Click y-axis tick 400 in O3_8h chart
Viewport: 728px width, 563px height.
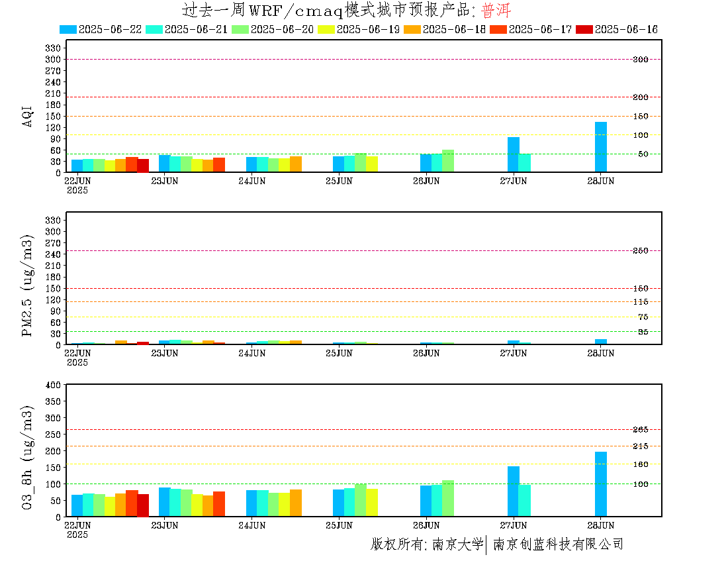point(53,385)
